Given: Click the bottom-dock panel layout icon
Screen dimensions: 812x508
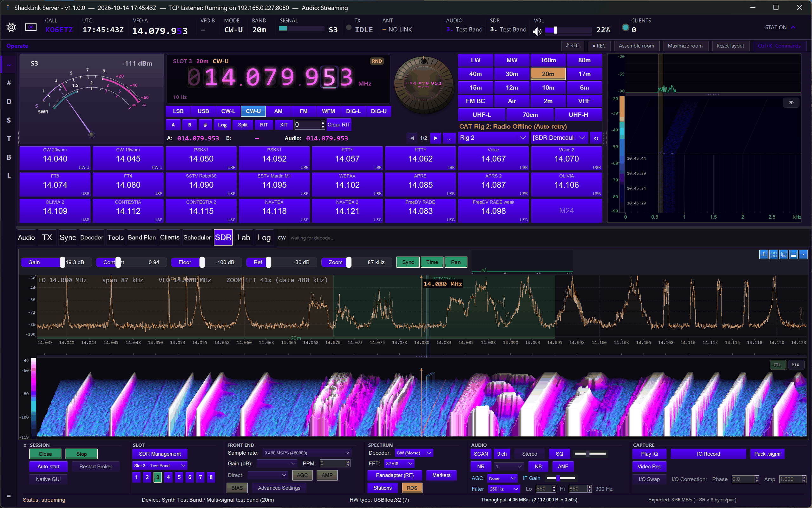Looking at the screenshot, I should click(x=794, y=254).
